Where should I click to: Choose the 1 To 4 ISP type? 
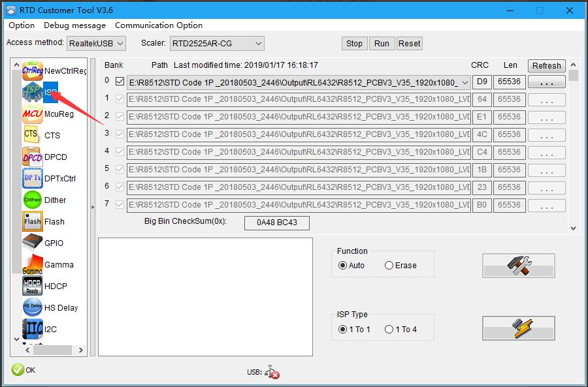389,330
